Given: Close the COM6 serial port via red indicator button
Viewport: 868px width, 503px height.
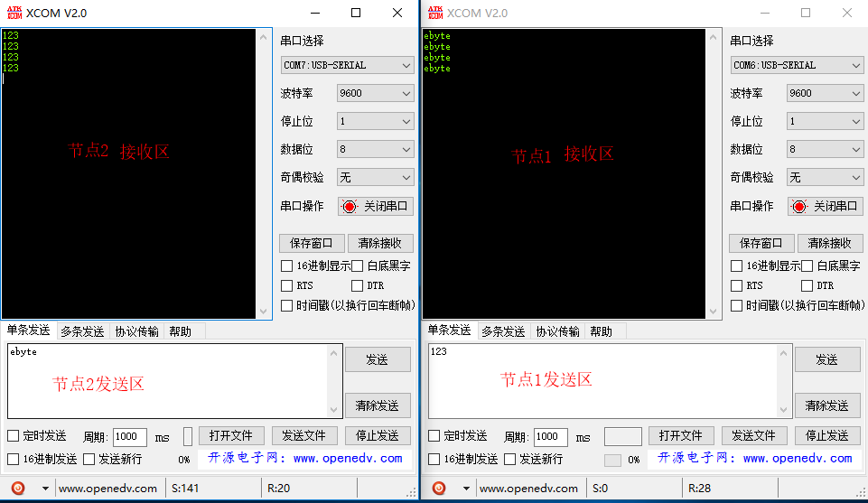Looking at the screenshot, I should (825, 206).
